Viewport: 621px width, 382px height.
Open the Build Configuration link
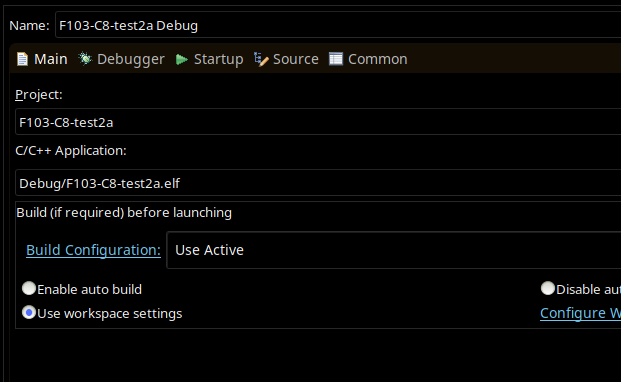tap(93, 250)
